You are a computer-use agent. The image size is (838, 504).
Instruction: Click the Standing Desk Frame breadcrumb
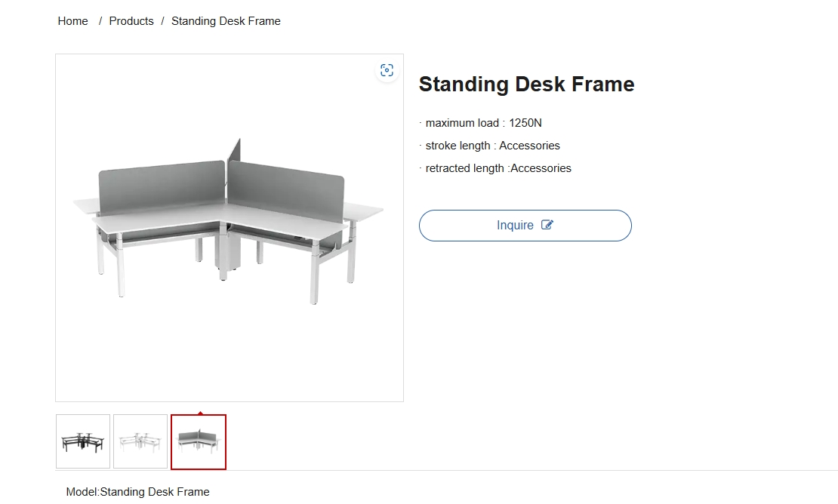(226, 21)
